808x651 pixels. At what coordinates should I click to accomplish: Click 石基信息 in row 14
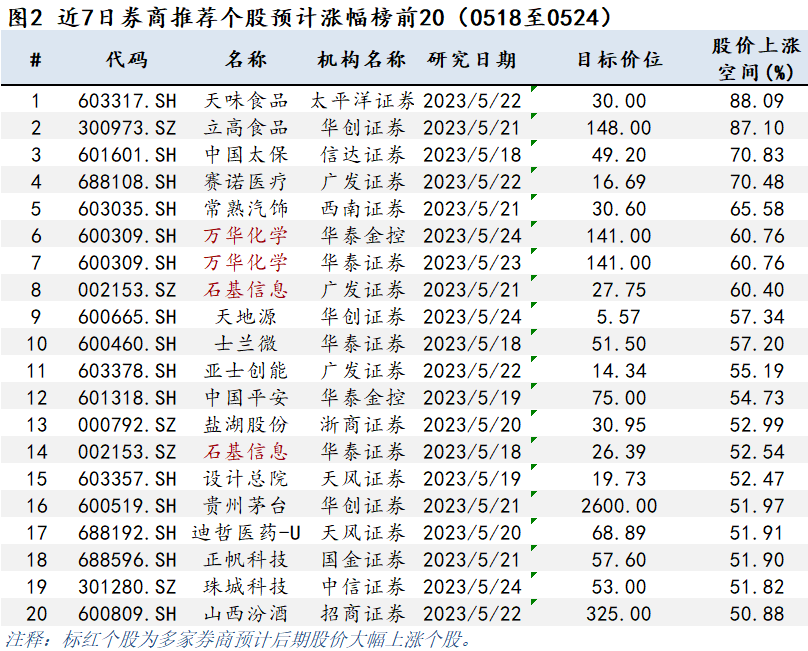(x=246, y=452)
